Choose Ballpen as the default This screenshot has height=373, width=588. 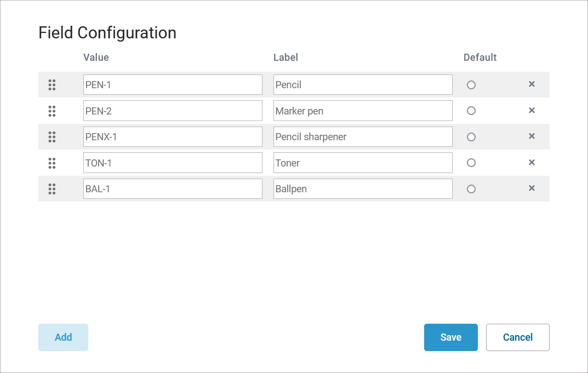coord(471,189)
